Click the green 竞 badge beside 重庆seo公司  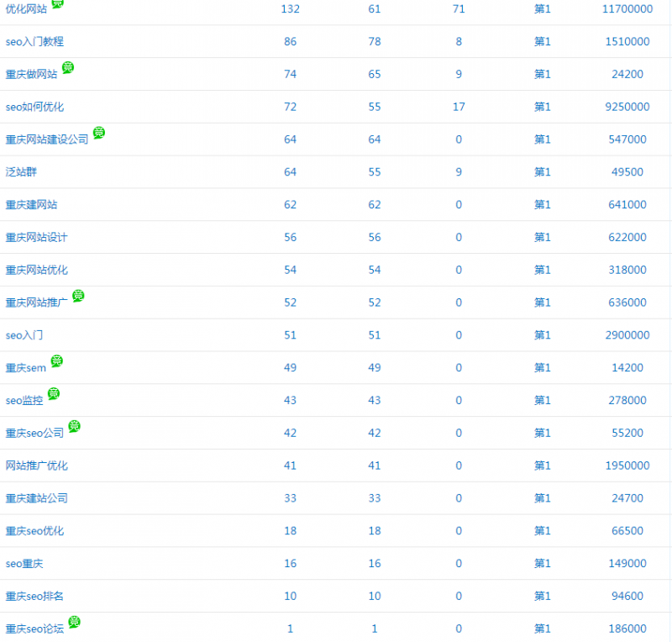pos(74,426)
